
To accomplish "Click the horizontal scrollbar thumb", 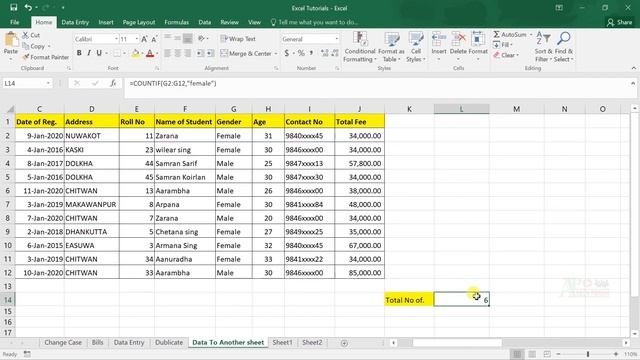I will [x=457, y=343].
